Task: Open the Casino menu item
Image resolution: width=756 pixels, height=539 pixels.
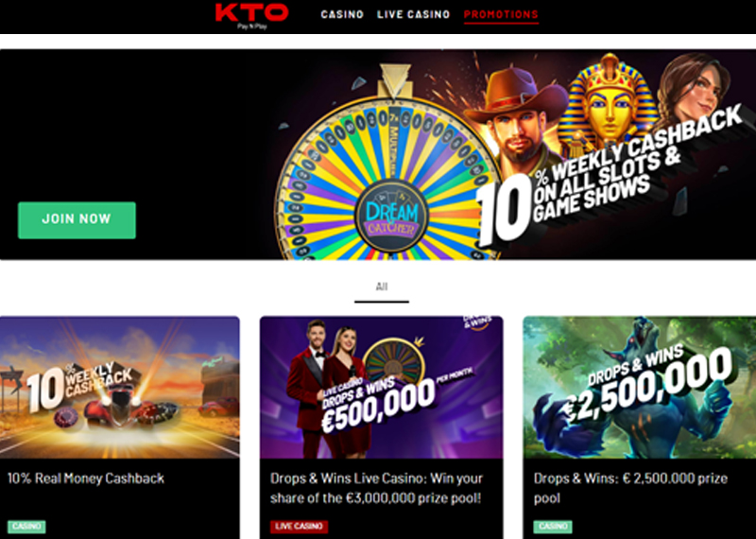Action: pos(342,14)
